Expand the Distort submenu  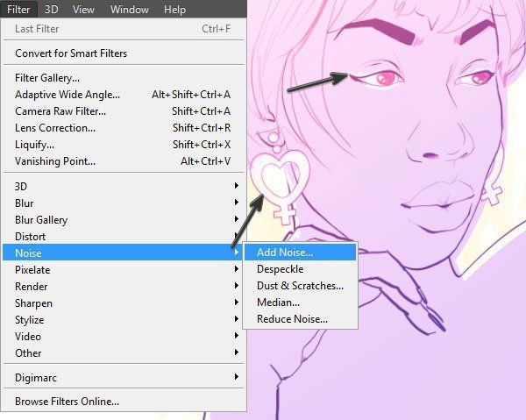(x=123, y=237)
